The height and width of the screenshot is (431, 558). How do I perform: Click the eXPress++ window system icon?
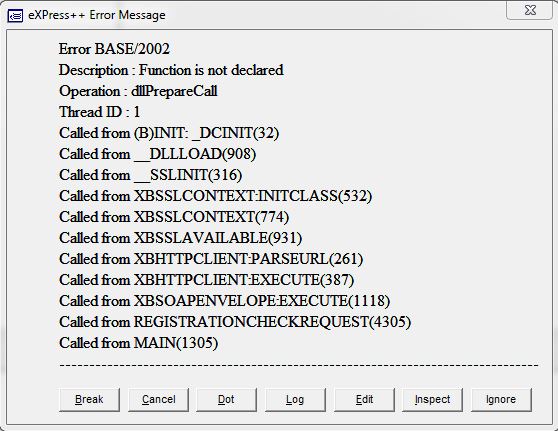(x=15, y=16)
